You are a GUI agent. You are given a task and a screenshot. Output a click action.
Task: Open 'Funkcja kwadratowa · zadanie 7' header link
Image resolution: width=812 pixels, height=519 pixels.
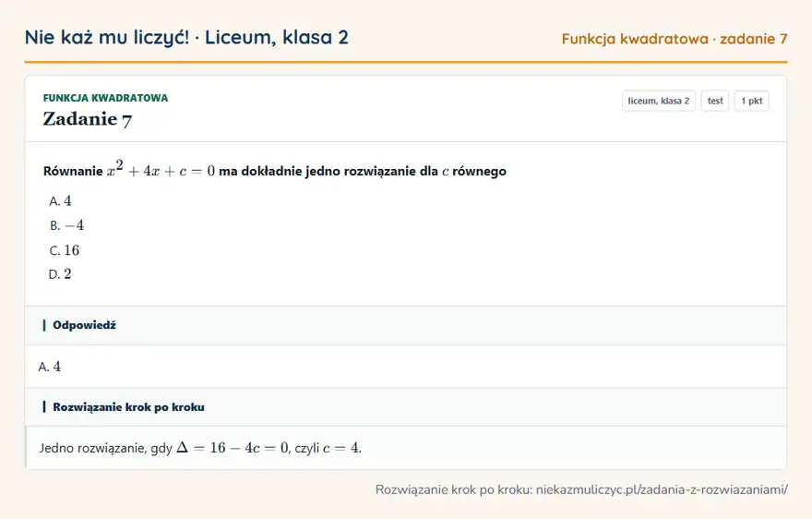click(675, 39)
